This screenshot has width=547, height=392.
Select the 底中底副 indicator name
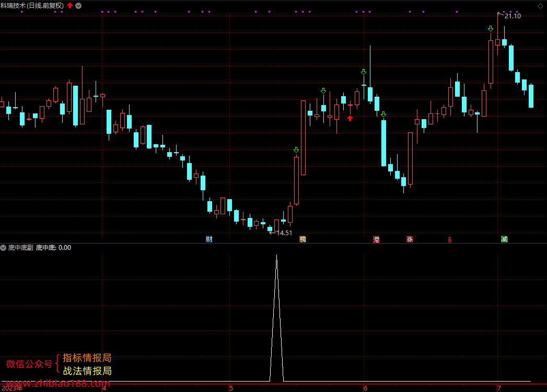pyautogui.click(x=20, y=248)
